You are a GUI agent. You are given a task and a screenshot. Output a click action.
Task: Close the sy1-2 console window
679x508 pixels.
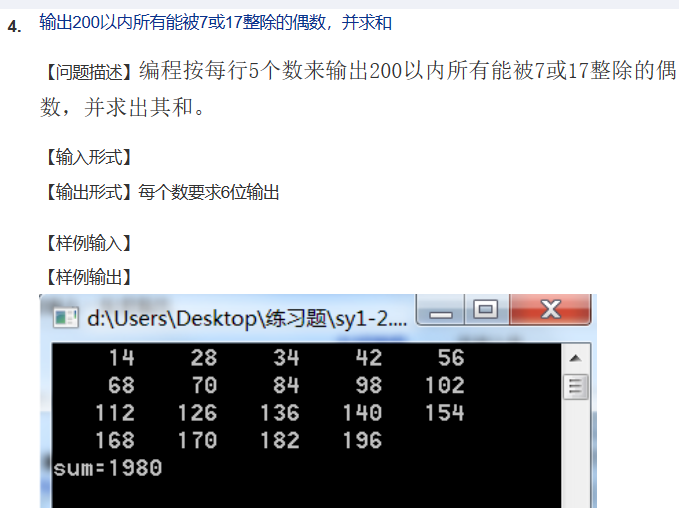(x=550, y=310)
